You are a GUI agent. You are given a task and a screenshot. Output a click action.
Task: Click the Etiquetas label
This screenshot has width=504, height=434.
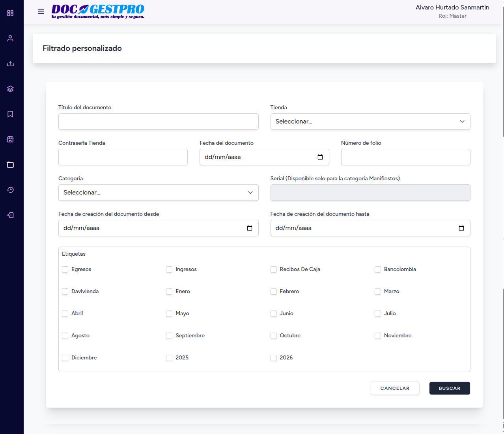point(74,254)
